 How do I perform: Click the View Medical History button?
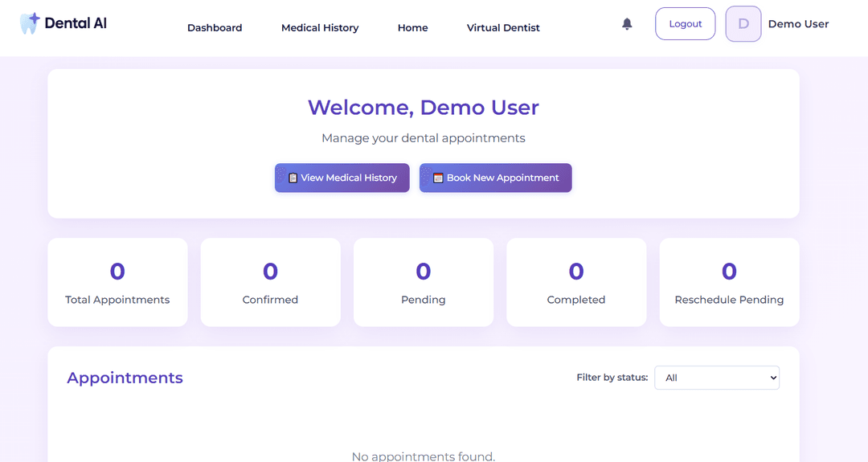(342, 178)
